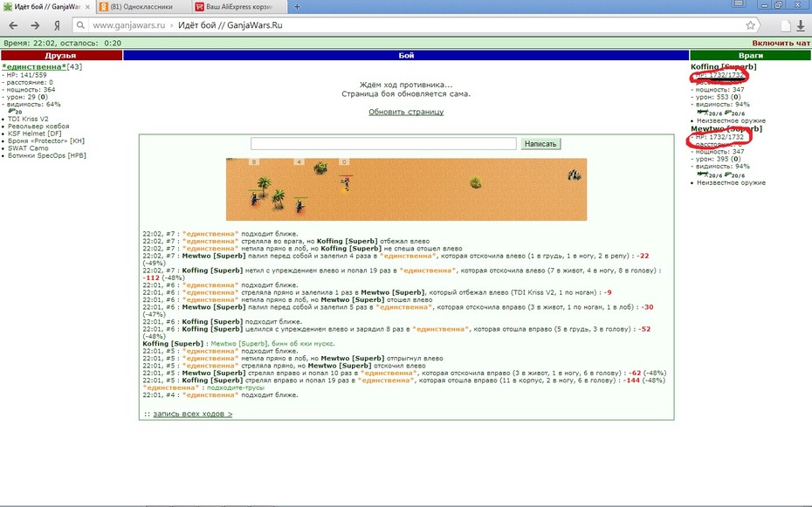Focus the battle message input field

[x=383, y=144]
